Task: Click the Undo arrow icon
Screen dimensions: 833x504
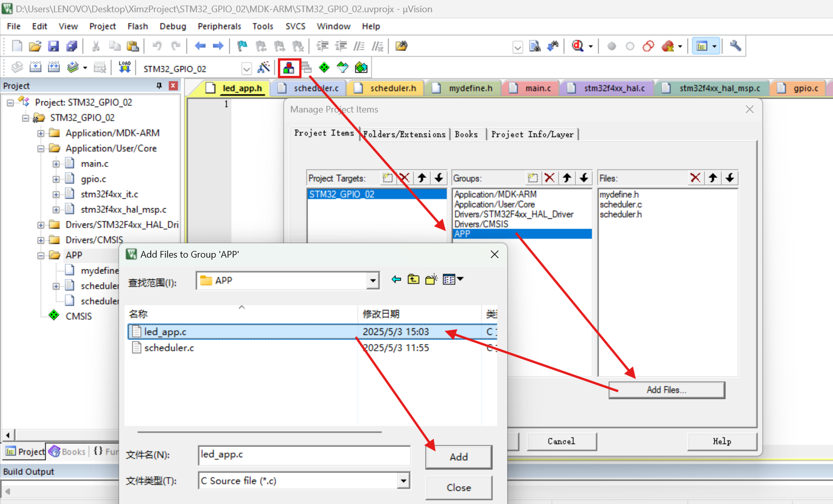Action: click(x=157, y=46)
